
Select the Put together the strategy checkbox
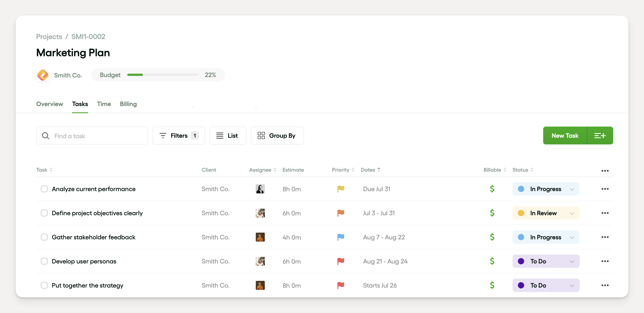[44, 285]
